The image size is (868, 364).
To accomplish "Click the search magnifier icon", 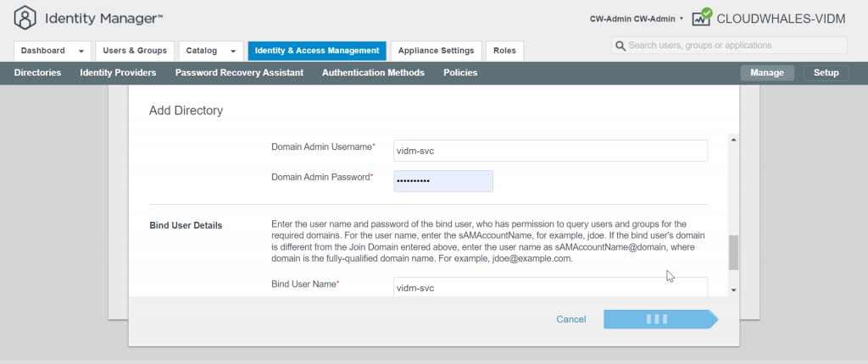I will point(620,46).
